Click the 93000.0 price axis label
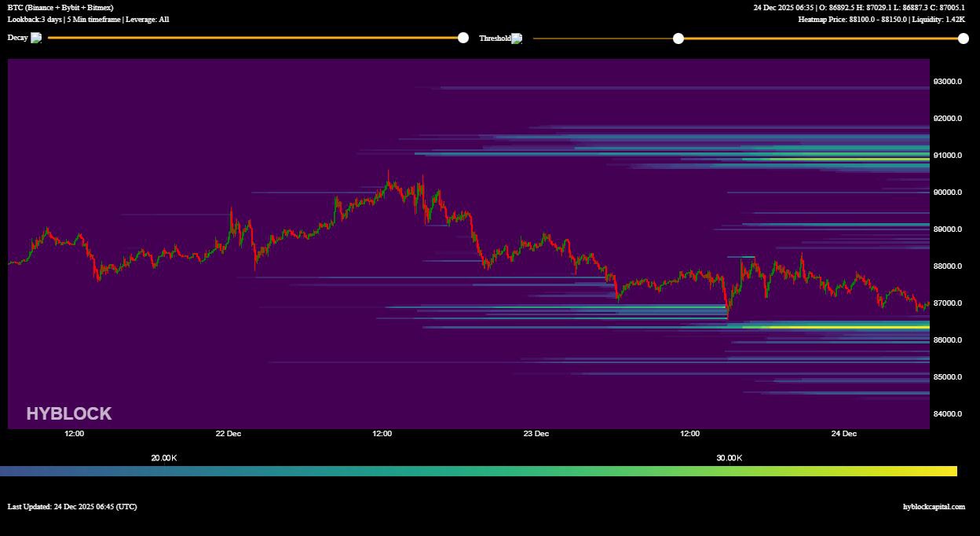Image resolution: width=980 pixels, height=536 pixels. coord(947,82)
